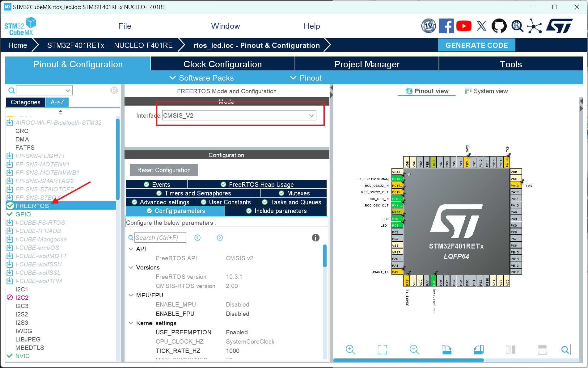588x368 pixels.
Task: Switch to the Clock Configuration tab
Action: [222, 64]
